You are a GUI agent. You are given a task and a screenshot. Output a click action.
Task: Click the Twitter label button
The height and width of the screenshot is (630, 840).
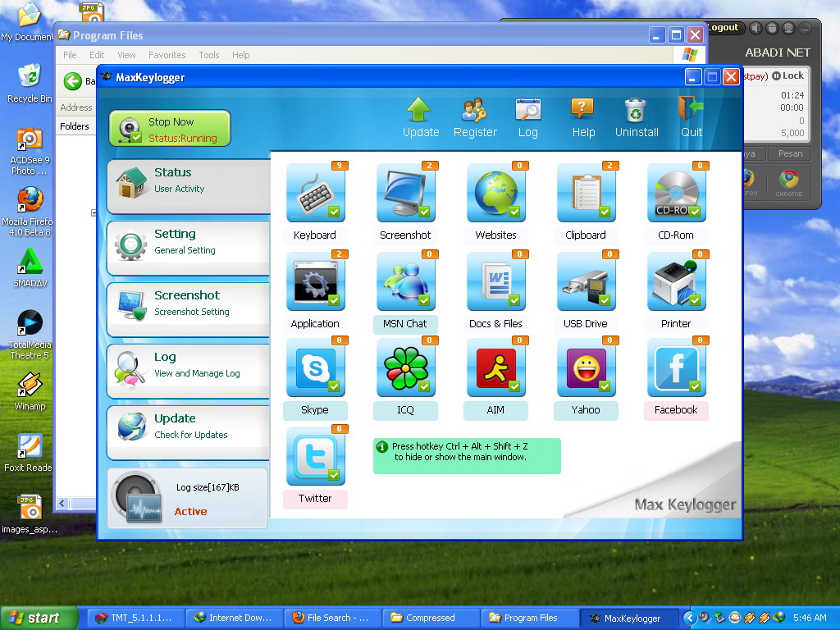[x=315, y=499]
